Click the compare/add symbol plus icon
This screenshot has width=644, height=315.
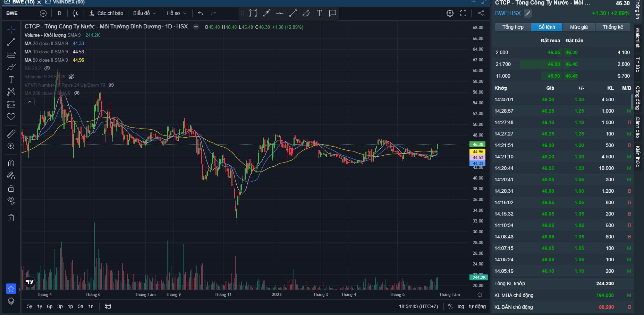(43, 13)
